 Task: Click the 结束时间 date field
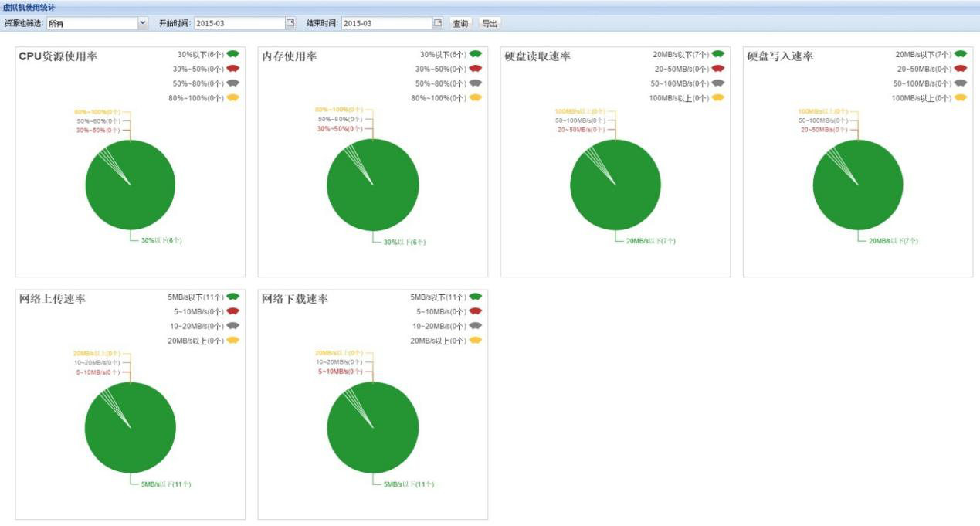pyautogui.click(x=386, y=23)
